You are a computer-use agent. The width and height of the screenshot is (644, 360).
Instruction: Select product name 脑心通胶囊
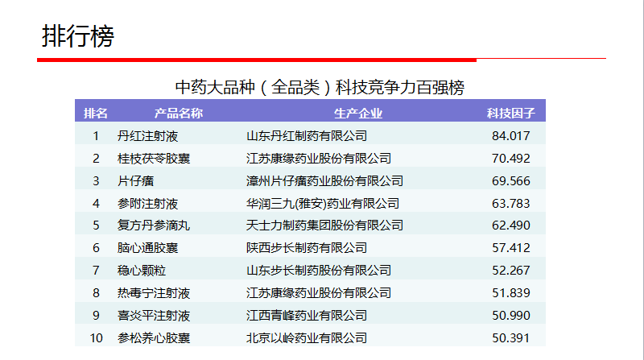pos(147,248)
